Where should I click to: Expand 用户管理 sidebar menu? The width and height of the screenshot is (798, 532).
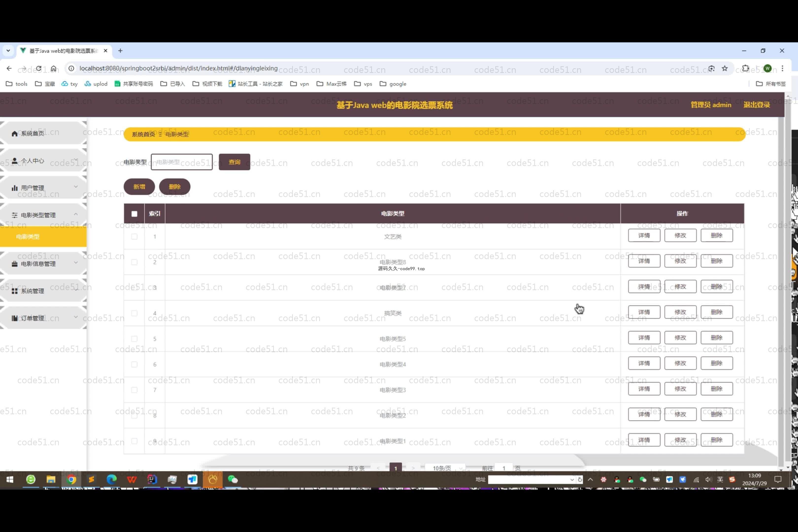click(43, 188)
